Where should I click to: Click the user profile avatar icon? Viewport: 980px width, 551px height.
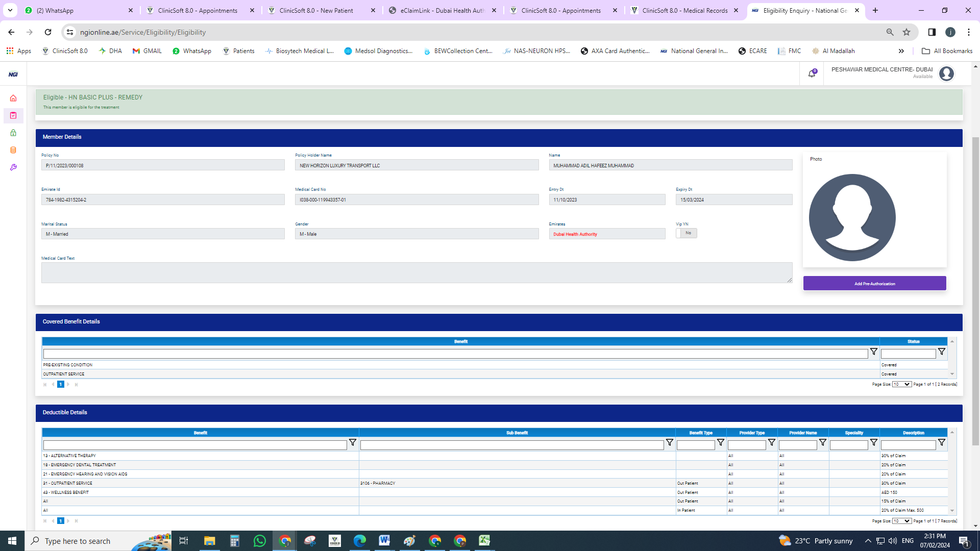[x=946, y=74]
